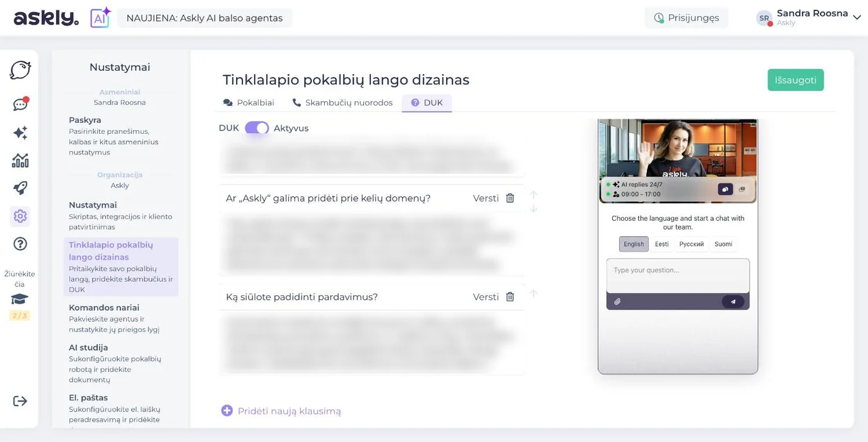The height and width of the screenshot is (442, 868).
Task: Click the Type your question input field
Action: (x=678, y=276)
